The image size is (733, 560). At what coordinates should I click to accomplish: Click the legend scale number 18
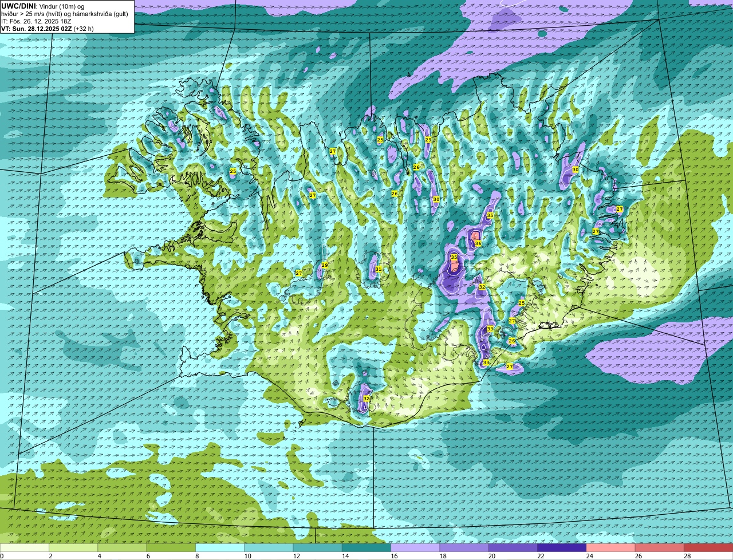443,556
